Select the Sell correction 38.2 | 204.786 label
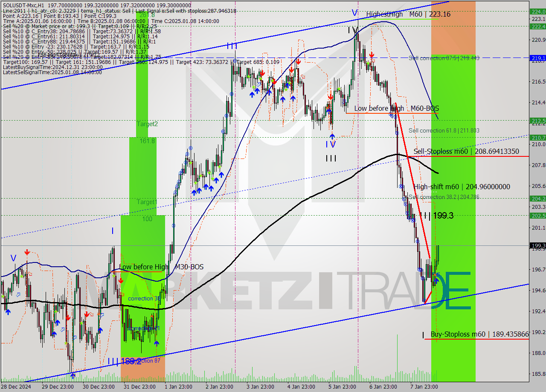The image size is (546, 392). click(x=444, y=197)
